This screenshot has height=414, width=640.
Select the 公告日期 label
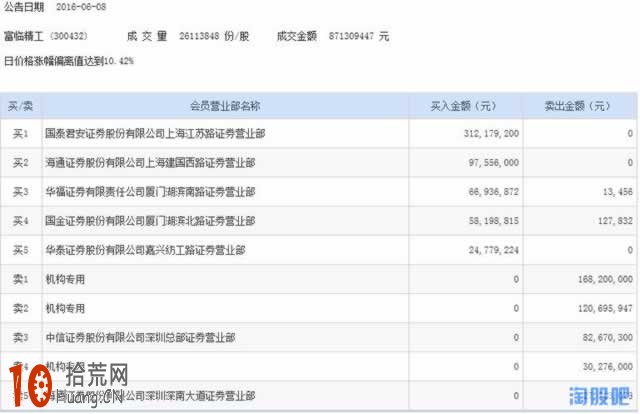click(x=24, y=7)
